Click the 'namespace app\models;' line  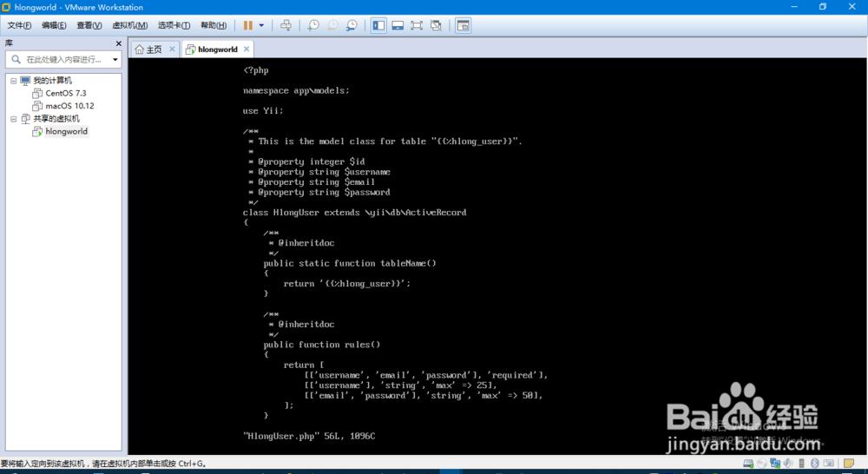click(296, 91)
